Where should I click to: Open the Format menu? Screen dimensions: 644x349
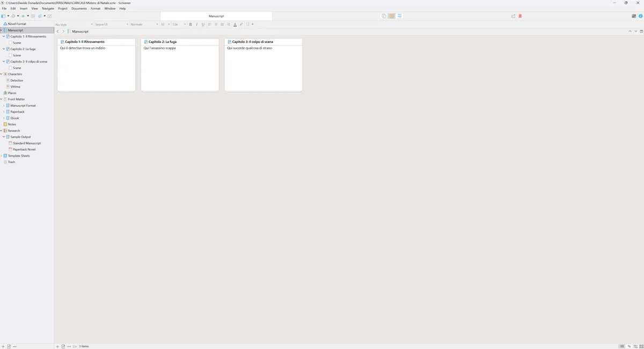coord(96,9)
